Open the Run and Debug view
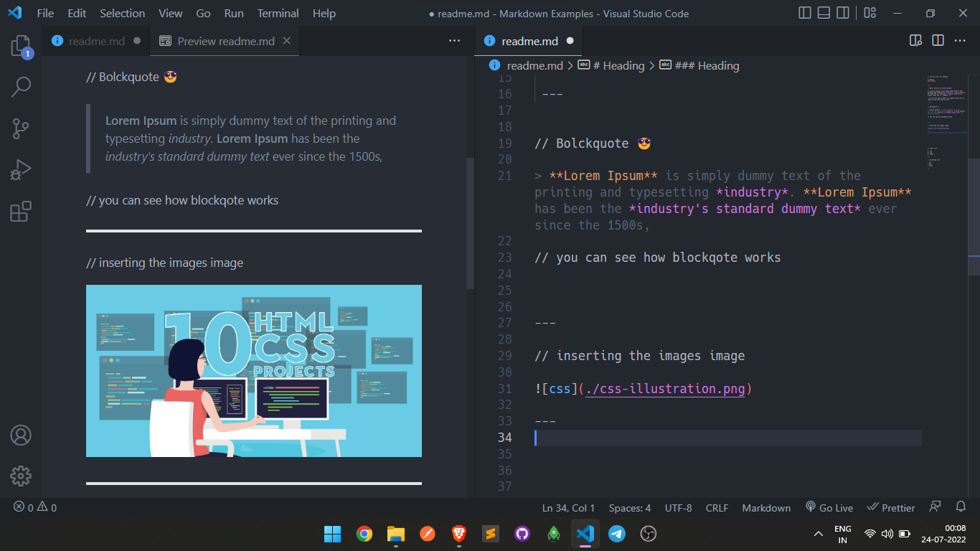Viewport: 980px width, 551px height. click(21, 170)
